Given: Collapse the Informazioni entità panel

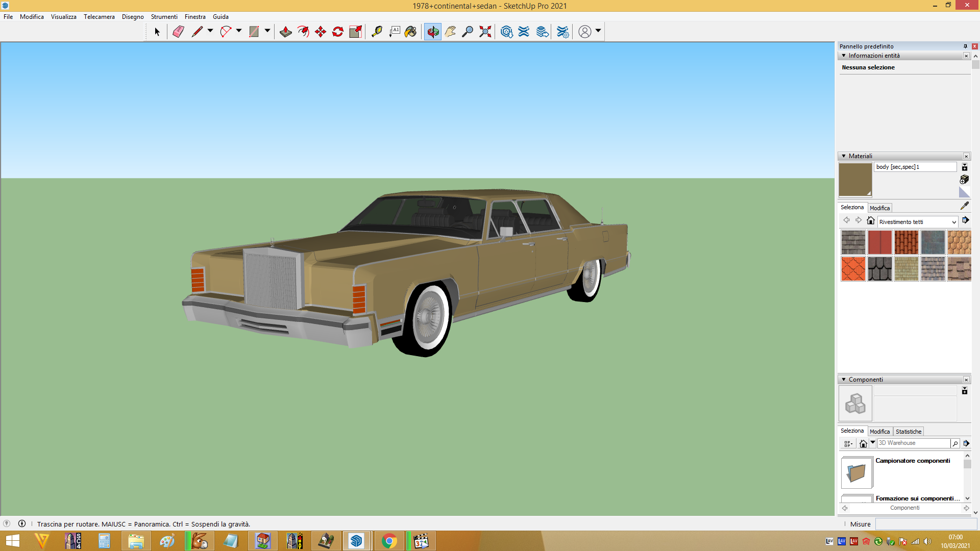Looking at the screenshot, I should click(844, 56).
